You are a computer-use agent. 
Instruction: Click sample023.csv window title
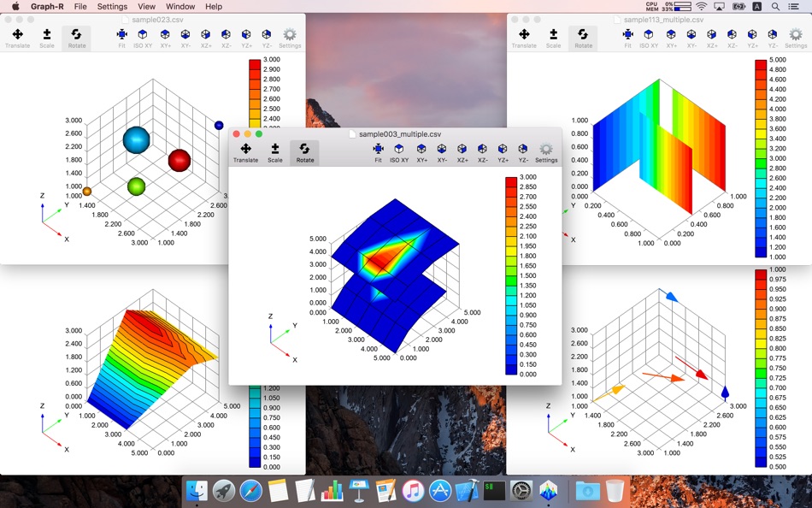[x=157, y=20]
